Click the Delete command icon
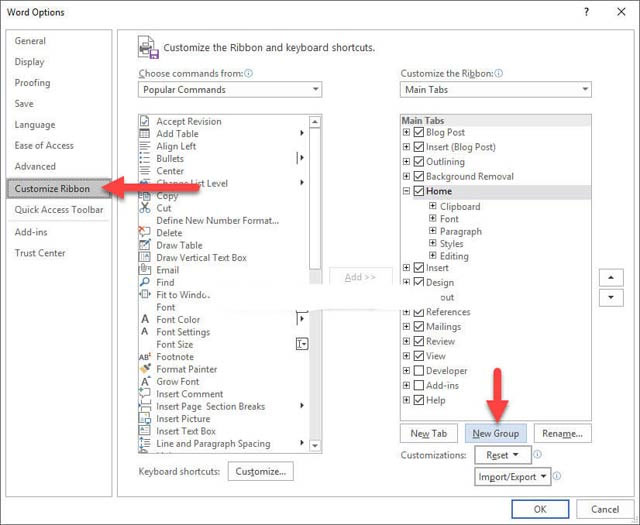 pos(144,232)
